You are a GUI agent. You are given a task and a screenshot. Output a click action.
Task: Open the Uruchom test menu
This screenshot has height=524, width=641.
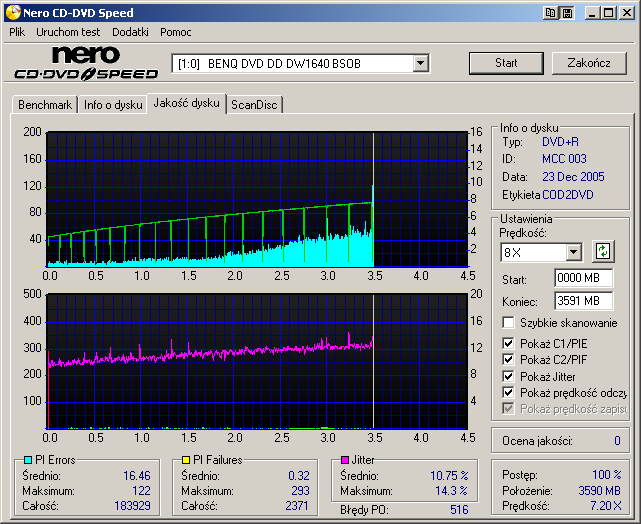coord(68,32)
